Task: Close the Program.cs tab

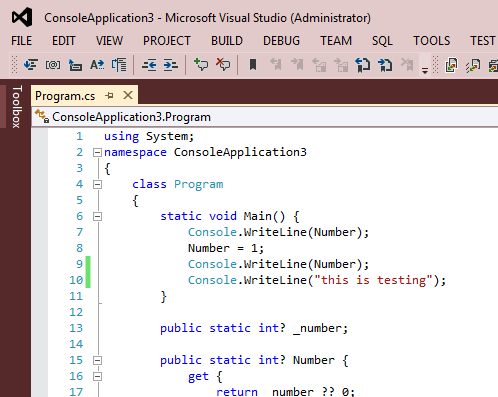Action: pos(128,95)
